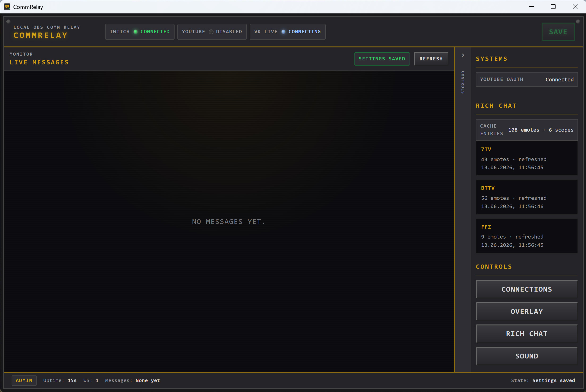The width and height of the screenshot is (586, 392).
Task: Click the REFRESH button
Action: coord(431,59)
